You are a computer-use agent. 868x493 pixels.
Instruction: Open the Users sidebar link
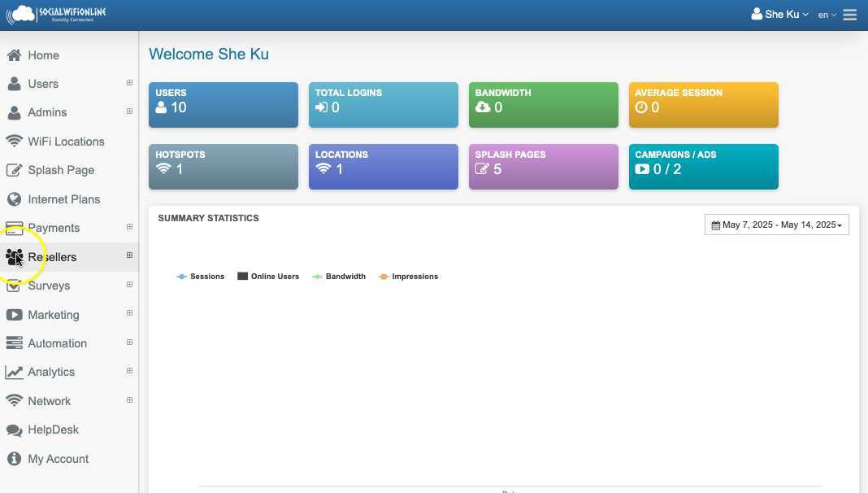point(43,84)
